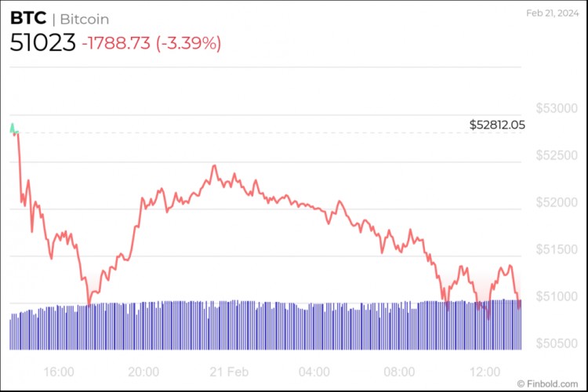This screenshot has width=588, height=392.
Task: Select the 16:00 time axis marker
Action: pyautogui.click(x=60, y=371)
